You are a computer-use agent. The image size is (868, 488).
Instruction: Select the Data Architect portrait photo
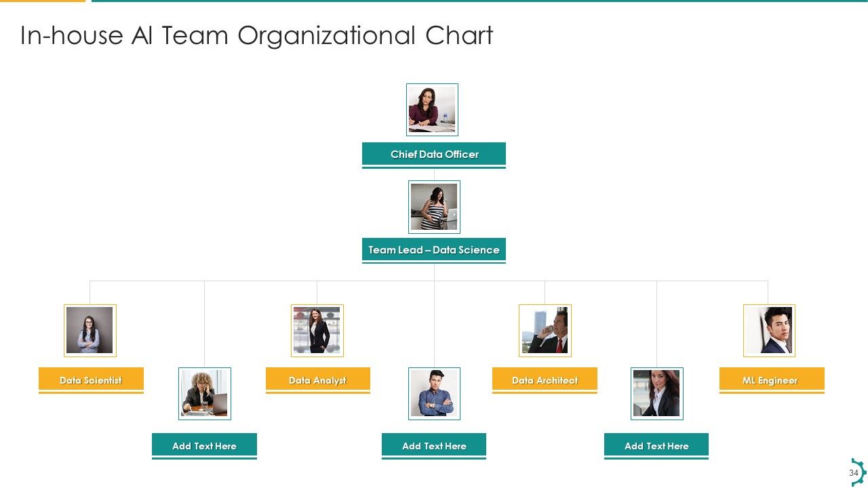click(545, 330)
